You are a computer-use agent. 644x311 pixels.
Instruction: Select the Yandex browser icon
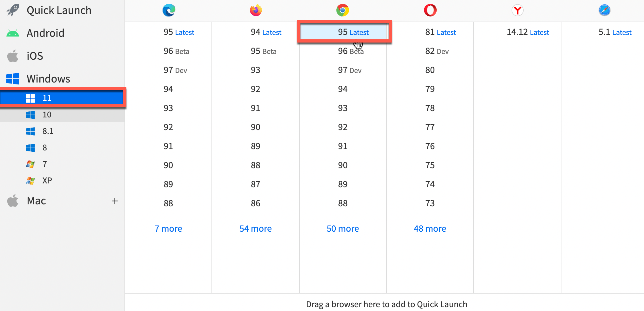click(x=517, y=10)
